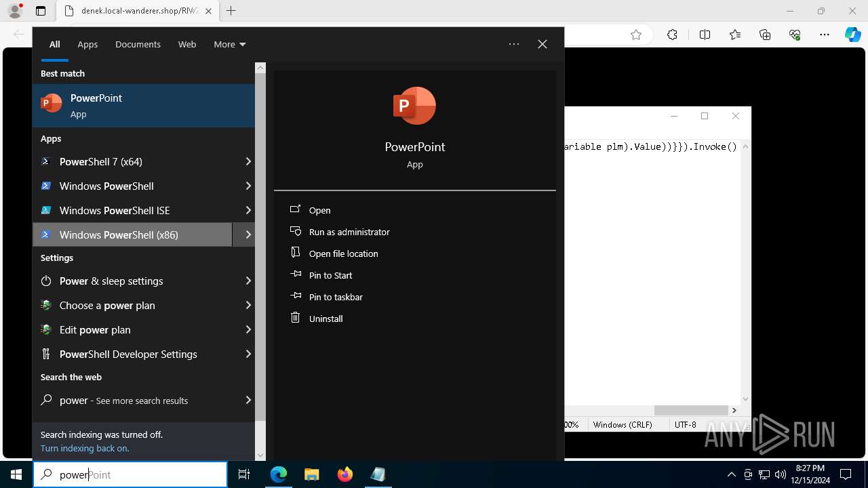
Task: Open PowerShell Developer Settings result
Action: tap(132, 354)
